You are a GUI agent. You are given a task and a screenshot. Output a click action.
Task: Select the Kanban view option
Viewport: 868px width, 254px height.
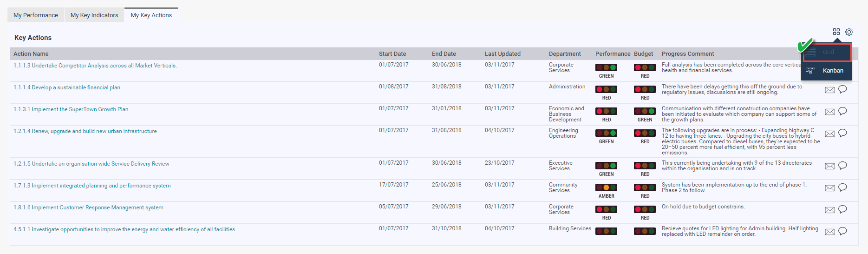coord(827,71)
